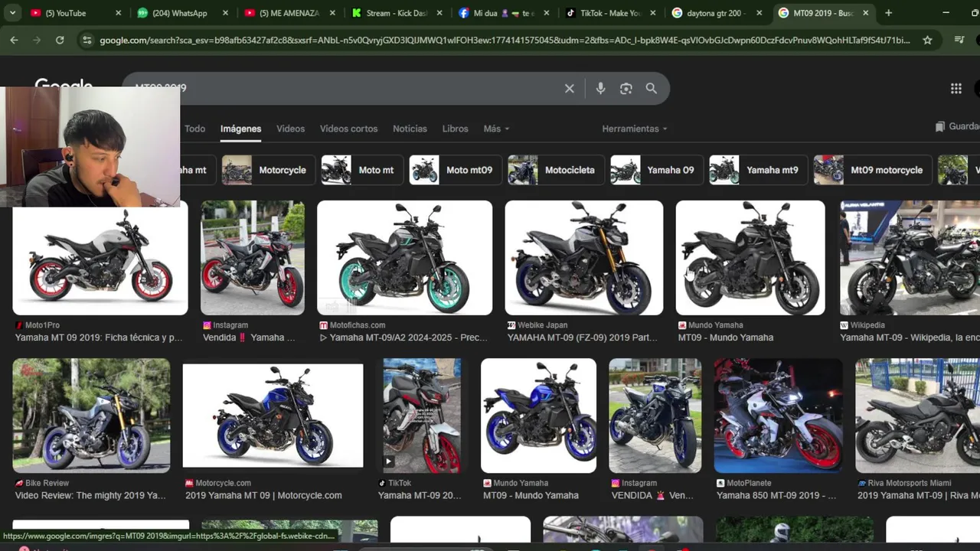The image size is (980, 551).
Task: Close the YouTube tab
Action: 118,13
